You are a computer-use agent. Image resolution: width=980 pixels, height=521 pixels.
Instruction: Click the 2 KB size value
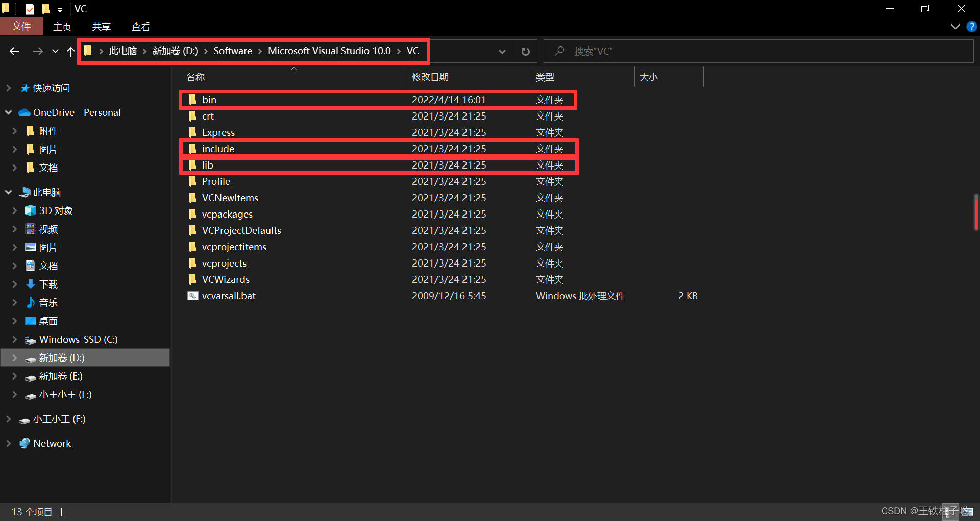(x=688, y=296)
